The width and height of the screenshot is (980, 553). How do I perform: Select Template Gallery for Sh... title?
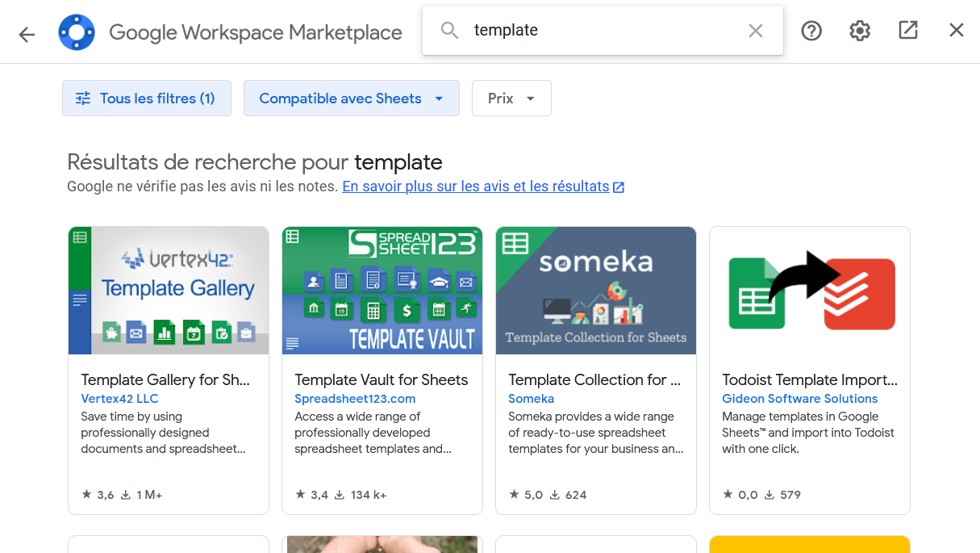(x=165, y=379)
